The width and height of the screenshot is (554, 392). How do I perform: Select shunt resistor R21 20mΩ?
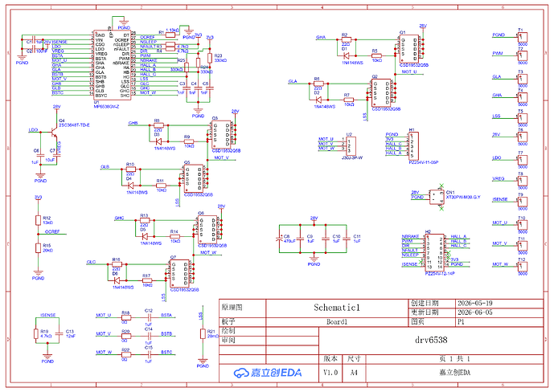(x=203, y=333)
